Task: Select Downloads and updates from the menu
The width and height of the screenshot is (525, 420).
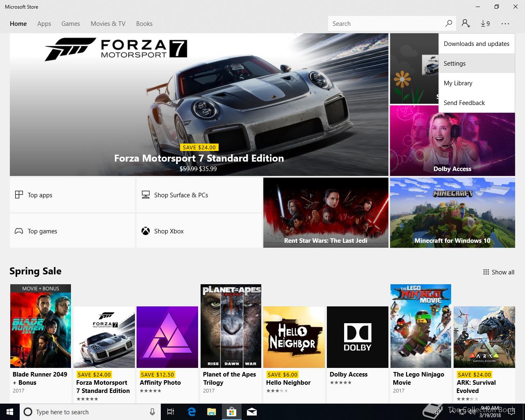Action: click(x=477, y=44)
